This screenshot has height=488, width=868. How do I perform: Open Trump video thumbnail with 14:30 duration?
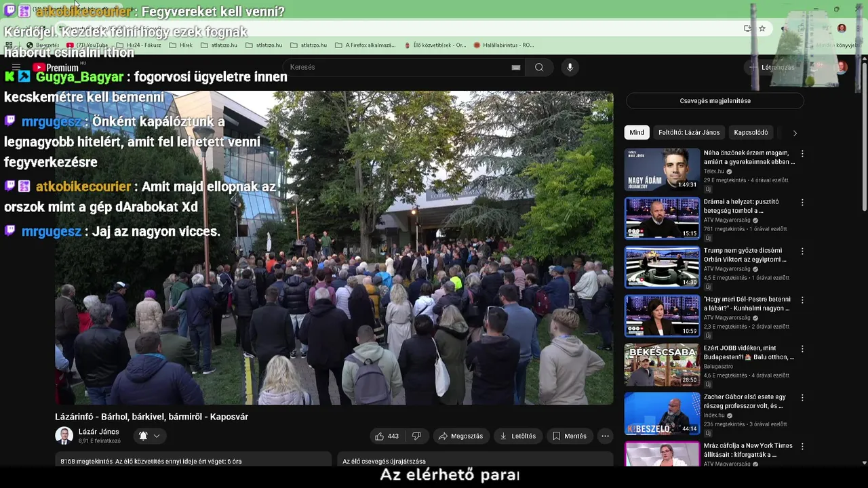click(662, 267)
